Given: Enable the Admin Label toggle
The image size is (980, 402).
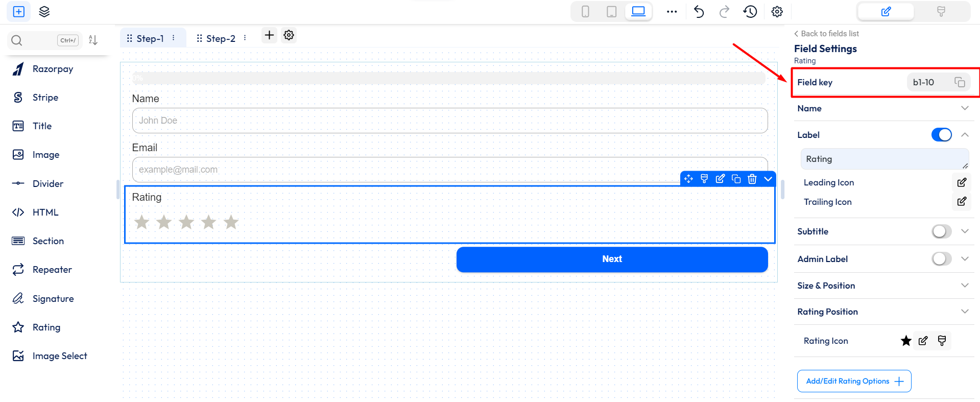Looking at the screenshot, I should 941,259.
